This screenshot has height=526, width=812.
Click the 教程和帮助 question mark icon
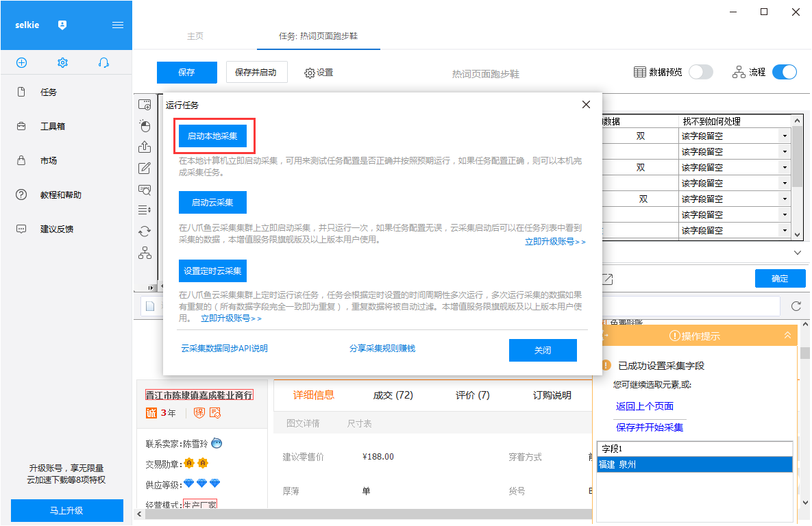[x=21, y=195]
